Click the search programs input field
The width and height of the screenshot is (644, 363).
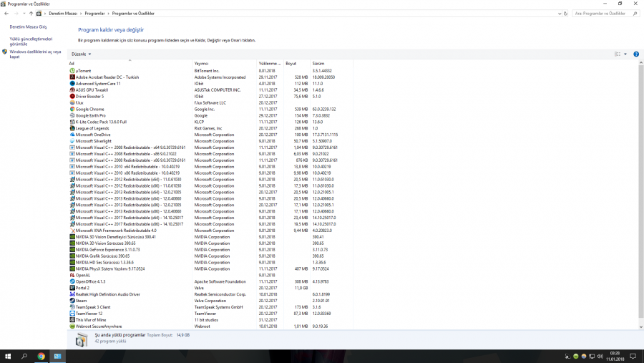click(606, 14)
